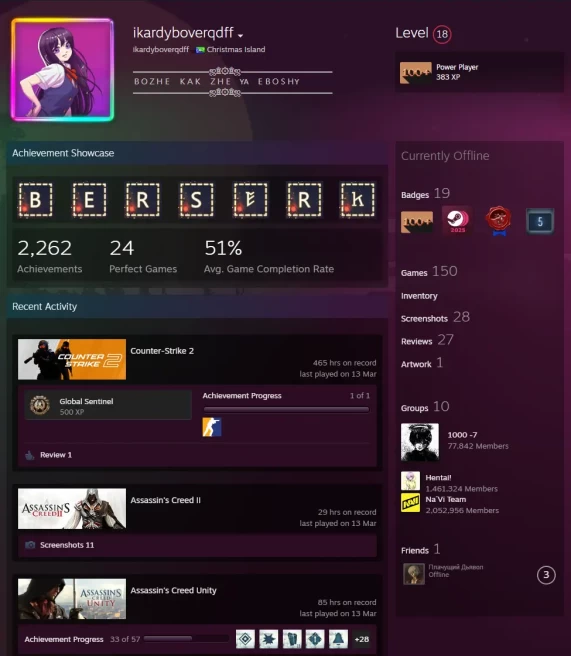This screenshot has height=656, width=571.
Task: Open the Screenshots 28 link
Action: 435,317
